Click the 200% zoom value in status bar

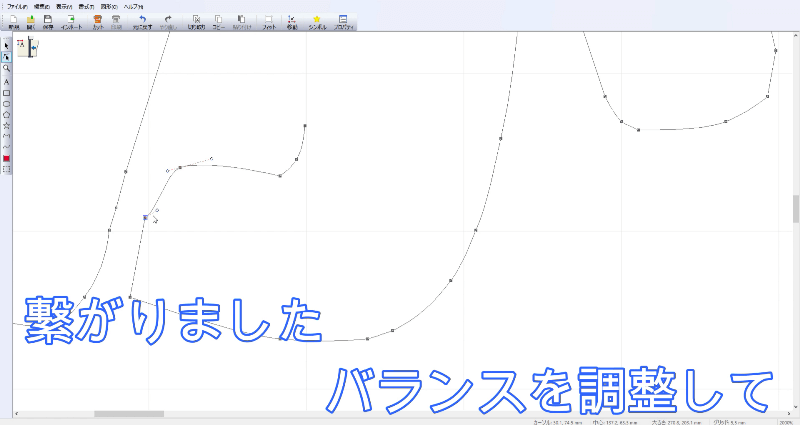pyautogui.click(x=785, y=422)
